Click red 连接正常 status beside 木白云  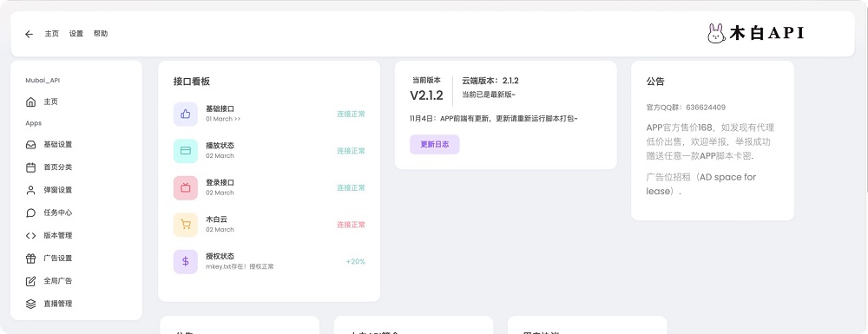(x=351, y=225)
